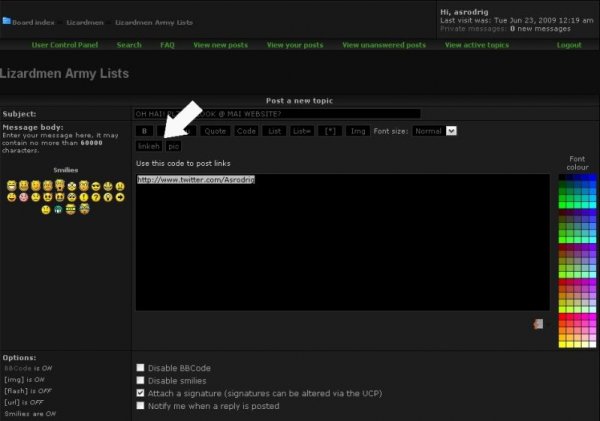
Task: Click the small icon below the message box
Action: pos(540,324)
